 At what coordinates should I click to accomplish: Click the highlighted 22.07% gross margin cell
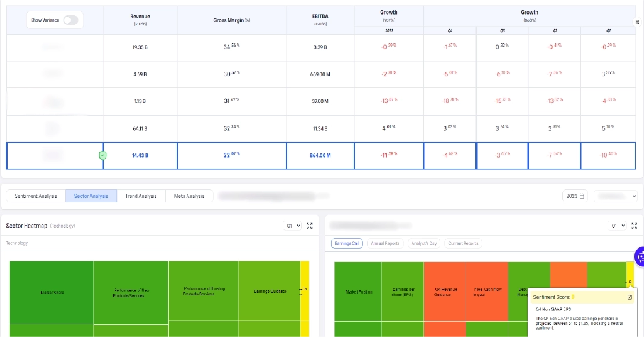coord(232,156)
